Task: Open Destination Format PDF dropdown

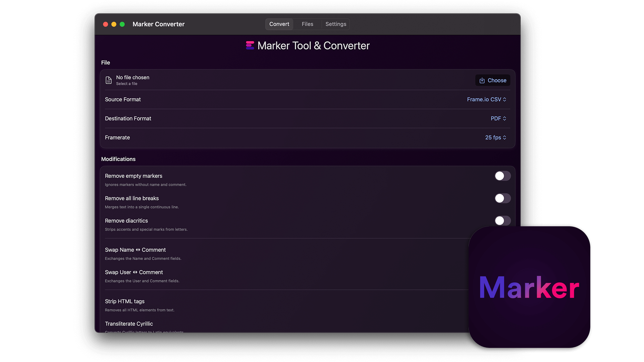Action: click(x=498, y=119)
